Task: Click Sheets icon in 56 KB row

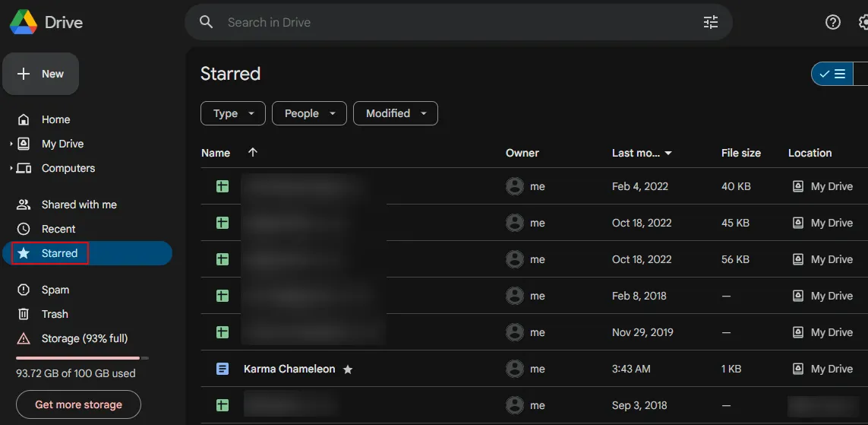Action: (222, 259)
